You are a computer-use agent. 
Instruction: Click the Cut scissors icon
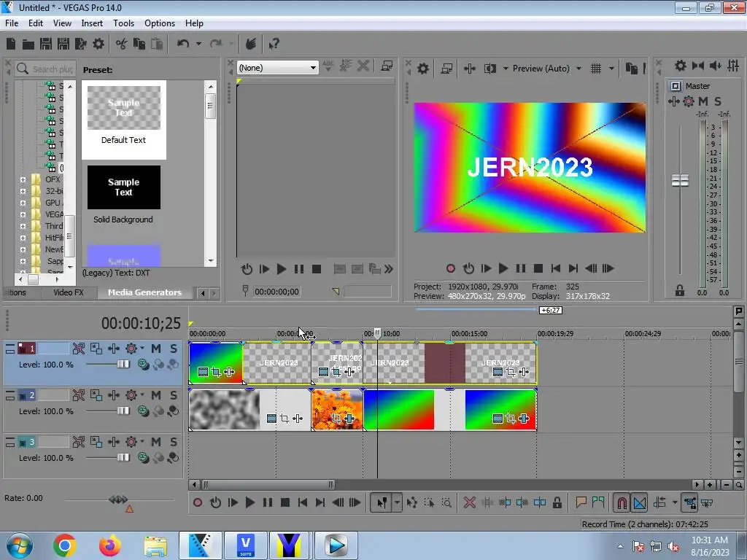[122, 44]
